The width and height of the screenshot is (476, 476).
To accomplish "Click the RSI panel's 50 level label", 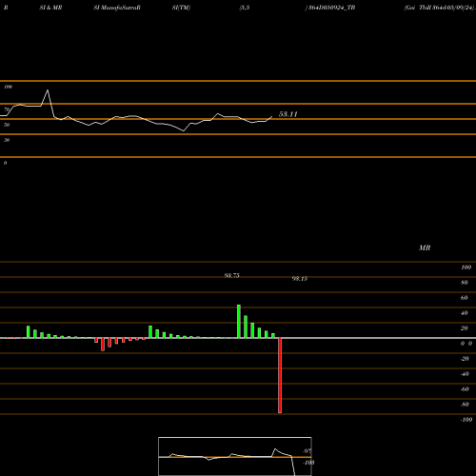I will 7,125.
